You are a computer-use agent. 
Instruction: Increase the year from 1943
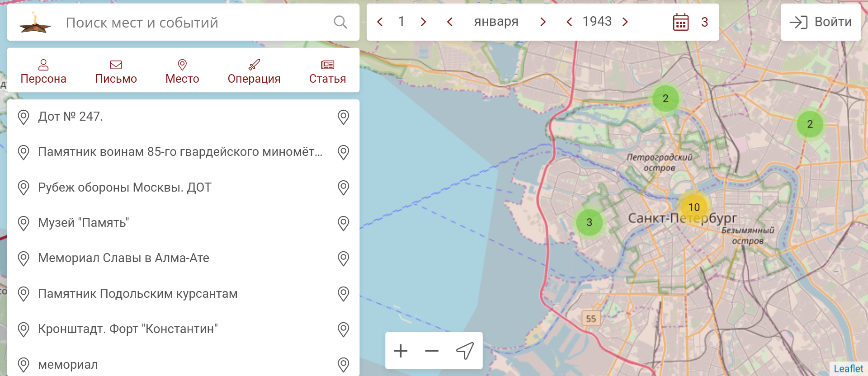[x=625, y=22]
